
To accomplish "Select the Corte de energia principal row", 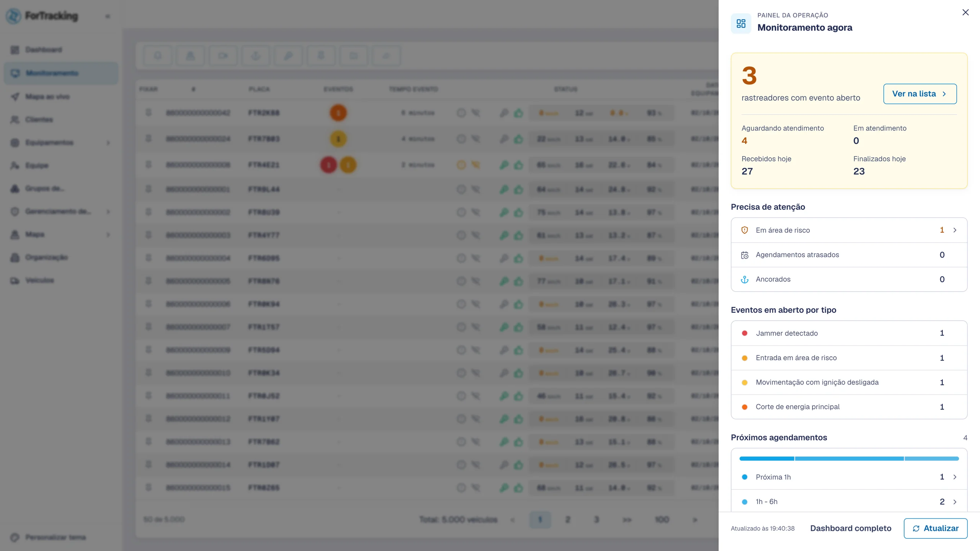I will [849, 407].
